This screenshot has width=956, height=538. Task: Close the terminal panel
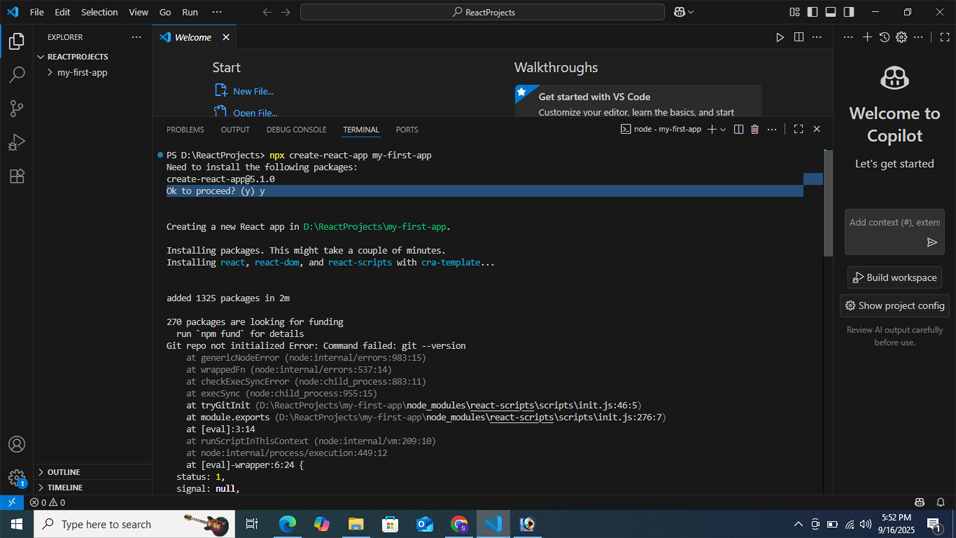816,129
